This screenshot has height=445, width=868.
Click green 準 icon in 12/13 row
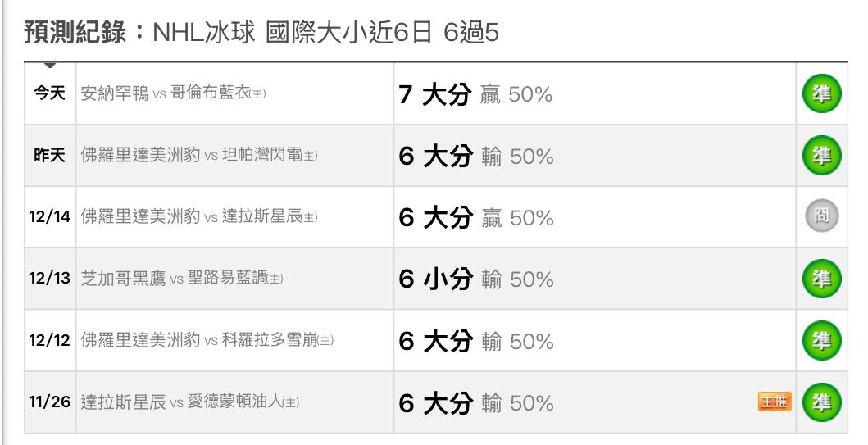pyautogui.click(x=820, y=279)
